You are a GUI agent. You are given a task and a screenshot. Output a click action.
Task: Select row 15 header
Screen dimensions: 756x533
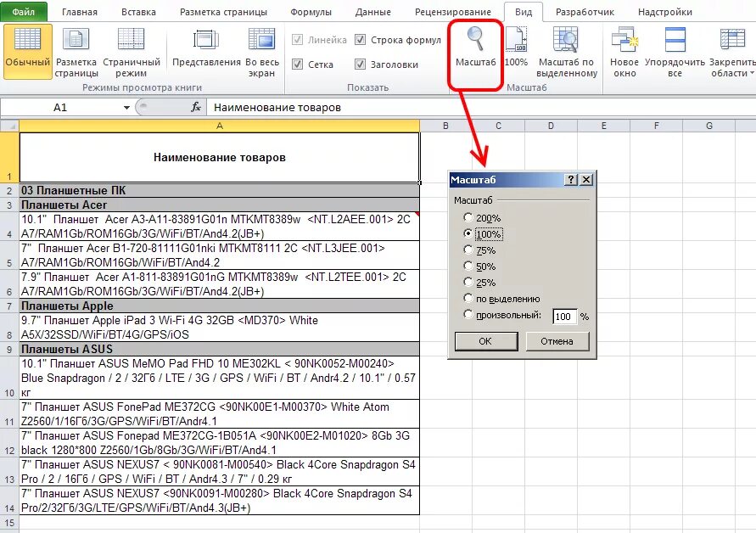point(9,522)
